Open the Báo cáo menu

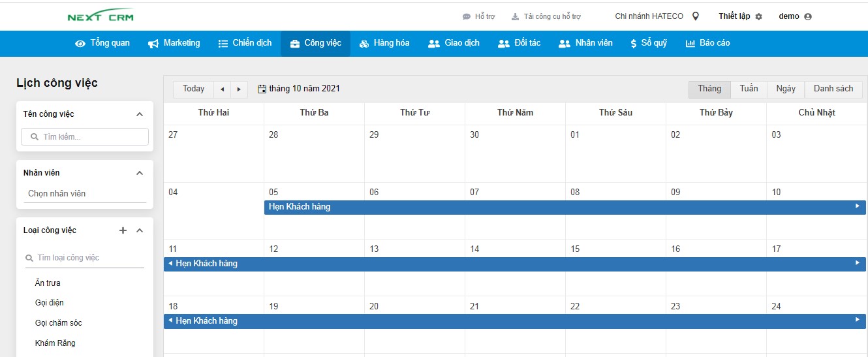coord(707,43)
